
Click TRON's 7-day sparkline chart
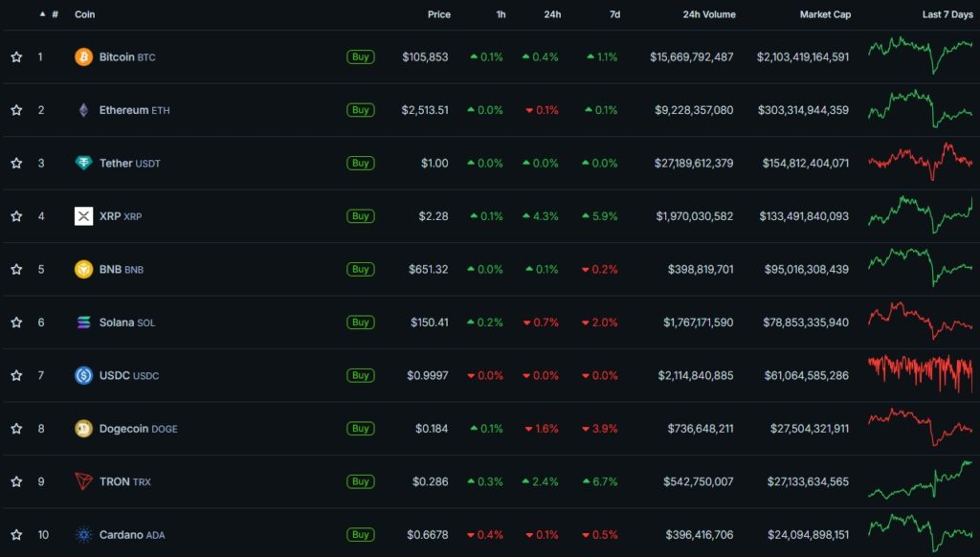919,481
